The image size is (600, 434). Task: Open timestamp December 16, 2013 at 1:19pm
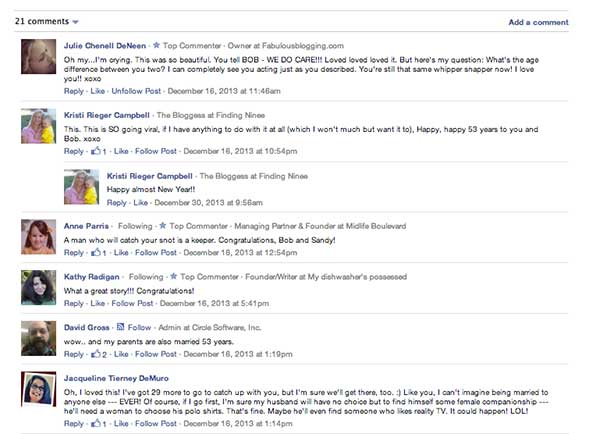[x=238, y=354]
